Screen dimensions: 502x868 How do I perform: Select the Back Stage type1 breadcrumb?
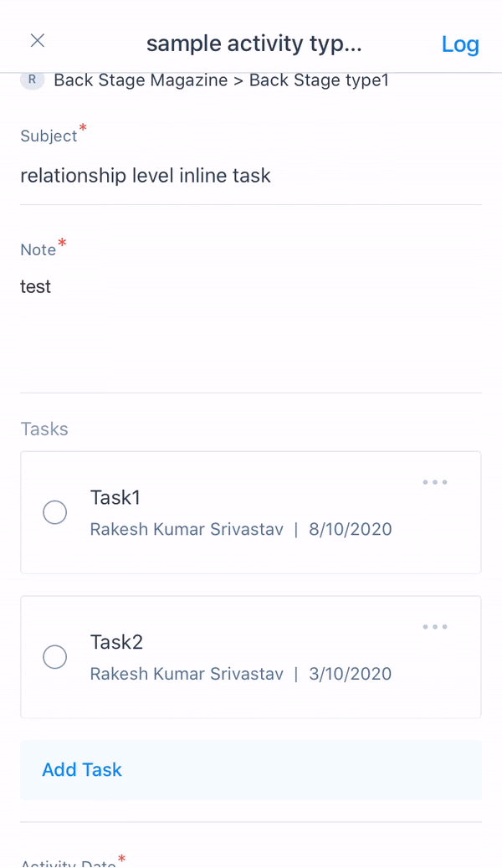click(x=319, y=80)
